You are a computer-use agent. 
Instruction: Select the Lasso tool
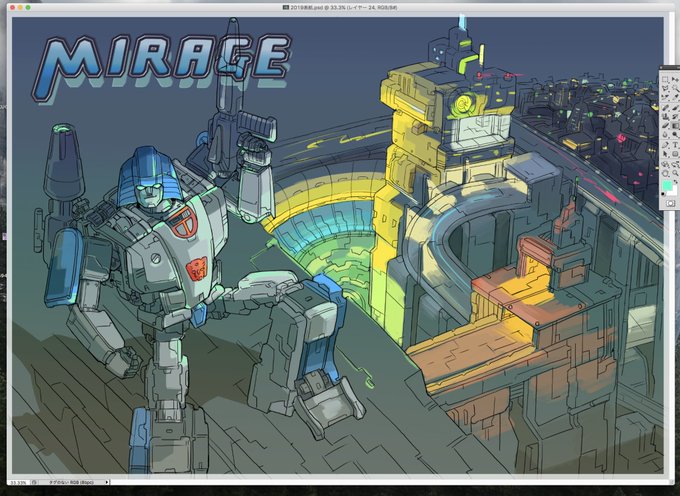665,88
